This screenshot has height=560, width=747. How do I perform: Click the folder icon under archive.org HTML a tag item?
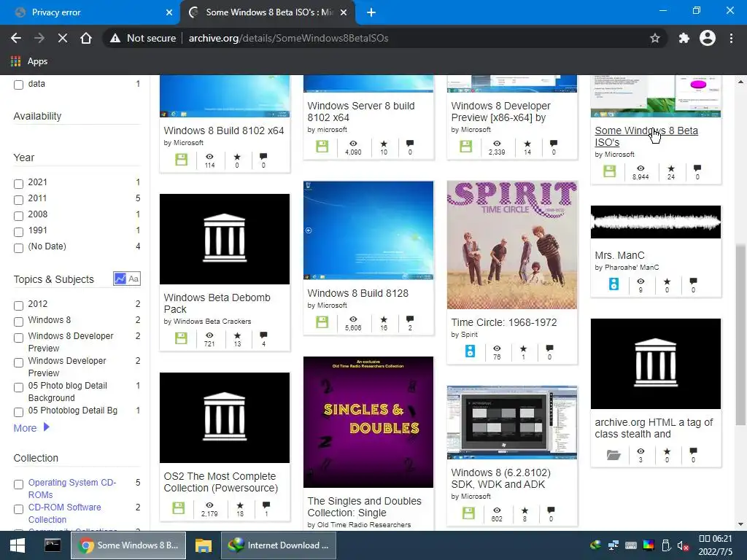614,455
